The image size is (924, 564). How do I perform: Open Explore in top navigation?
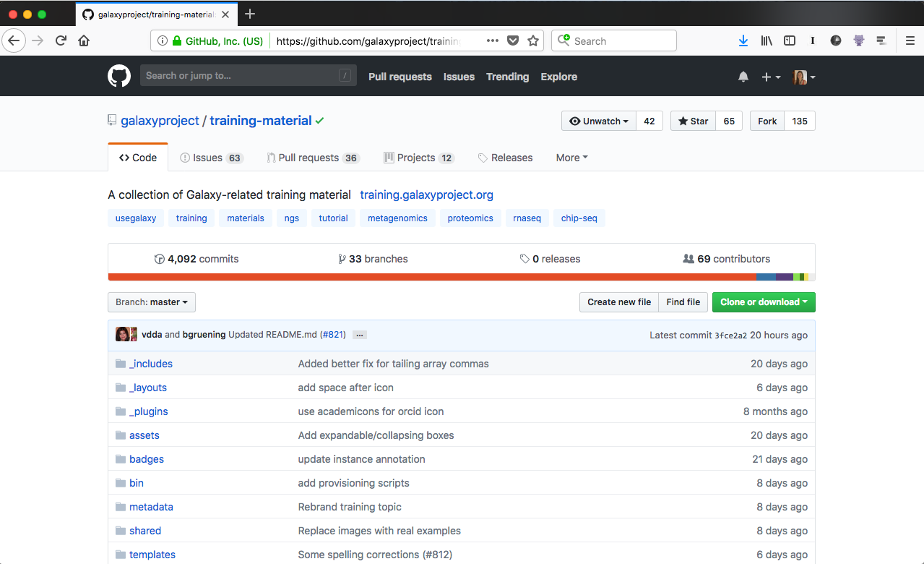coord(559,77)
